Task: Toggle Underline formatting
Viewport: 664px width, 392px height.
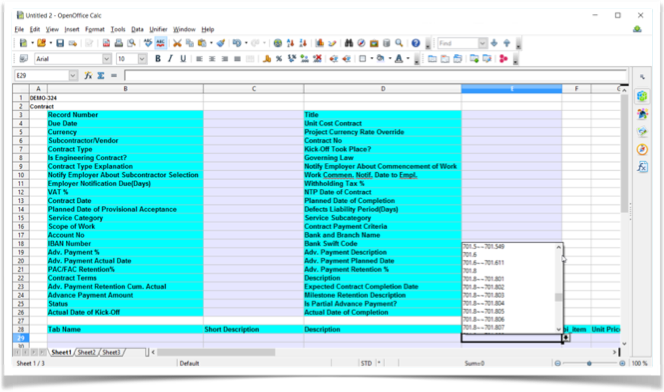Action: 183,59
